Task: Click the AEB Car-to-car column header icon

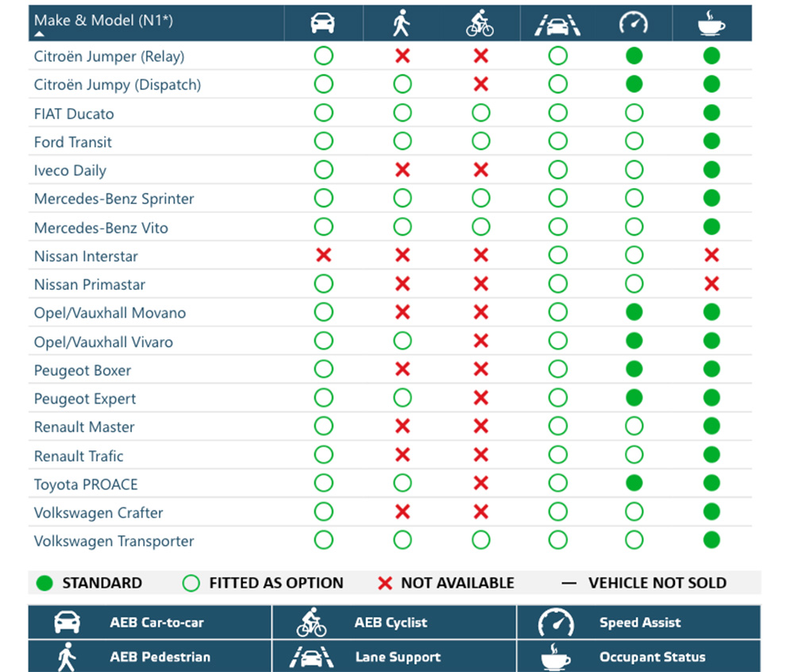Action: pos(322,24)
